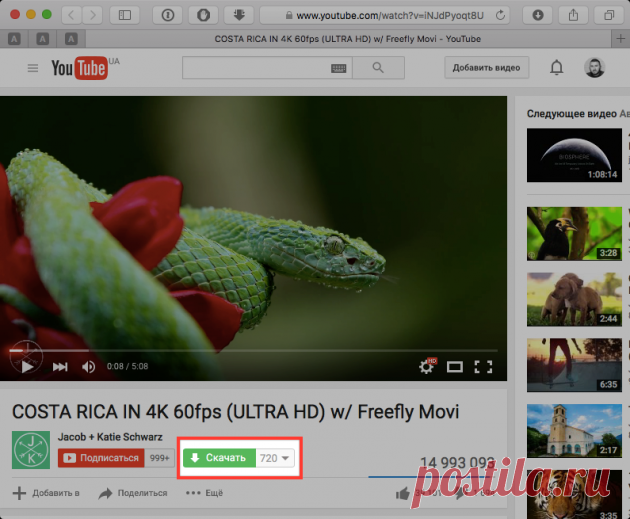Open the 1:08:14 Biosphere video thumbnail
The width and height of the screenshot is (630, 519).
click(574, 155)
